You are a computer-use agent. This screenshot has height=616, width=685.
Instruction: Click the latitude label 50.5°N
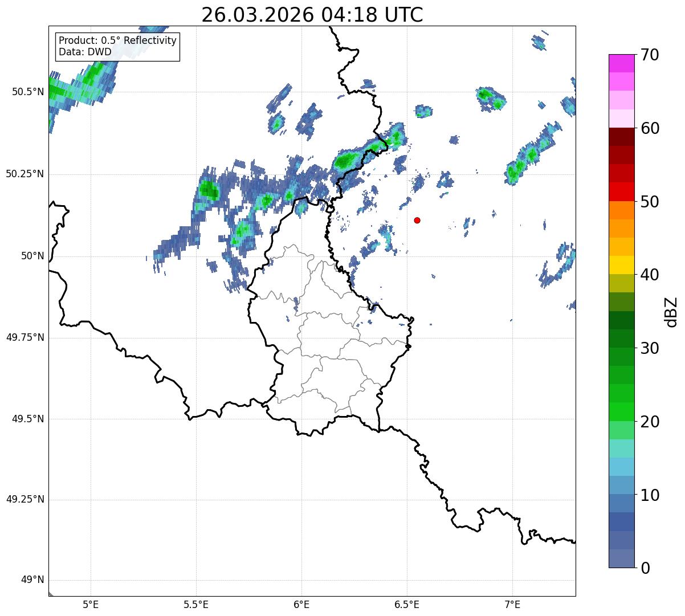pyautogui.click(x=28, y=92)
